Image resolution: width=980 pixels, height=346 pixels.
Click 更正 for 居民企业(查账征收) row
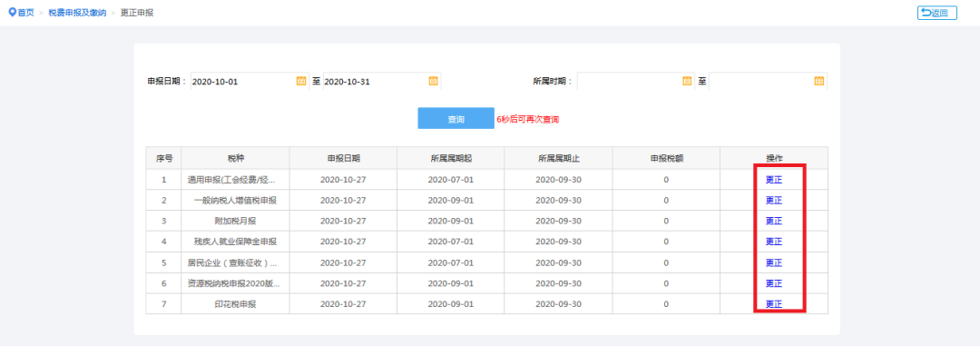(774, 262)
